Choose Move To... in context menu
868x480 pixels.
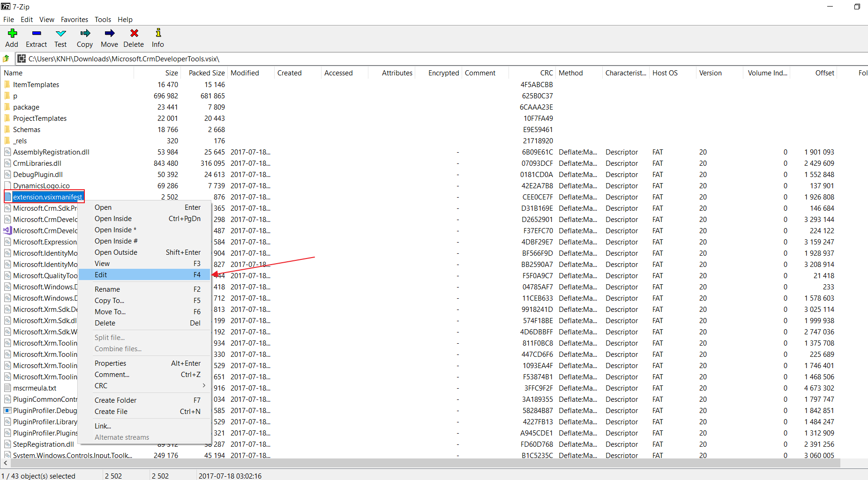tap(144, 312)
